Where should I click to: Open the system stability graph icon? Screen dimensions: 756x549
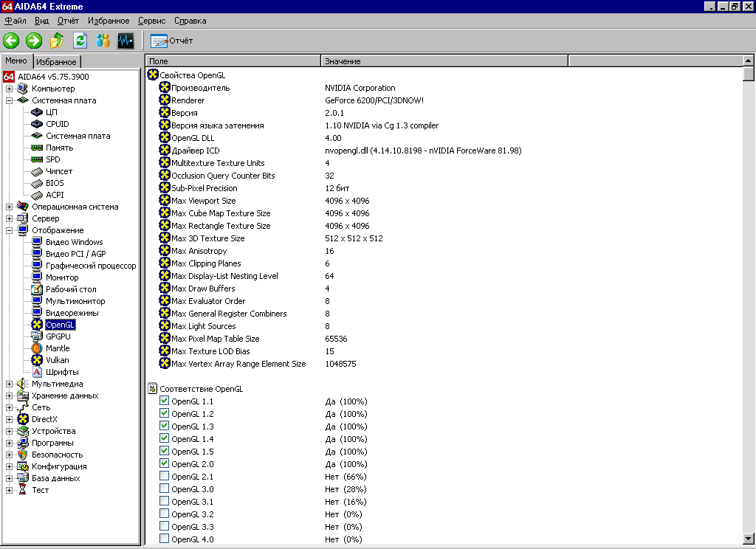pyautogui.click(x=126, y=41)
